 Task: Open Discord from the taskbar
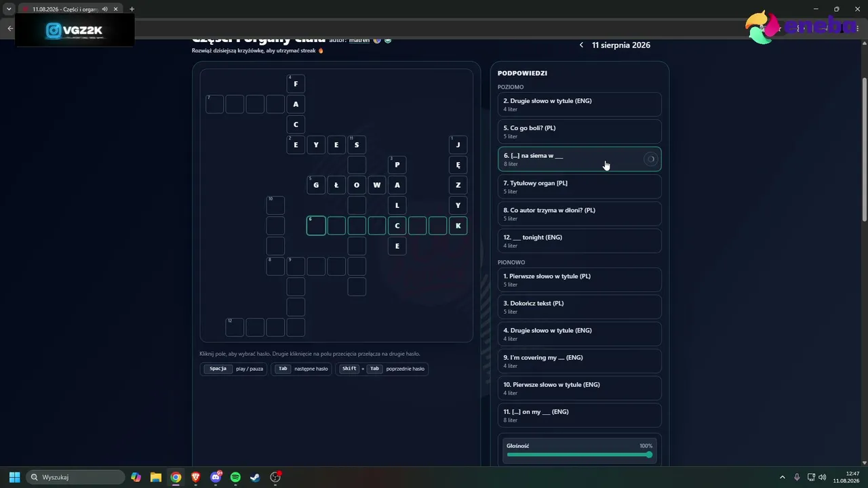(x=216, y=477)
